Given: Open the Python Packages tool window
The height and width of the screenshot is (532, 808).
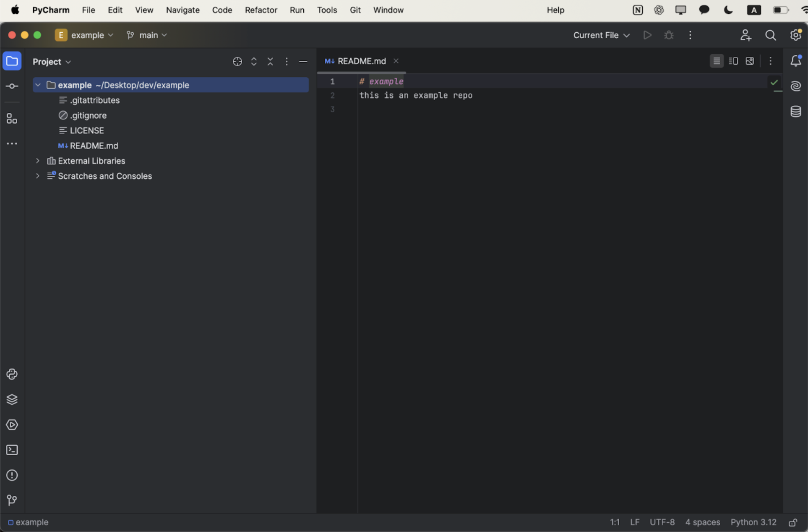Looking at the screenshot, I should 12,399.
